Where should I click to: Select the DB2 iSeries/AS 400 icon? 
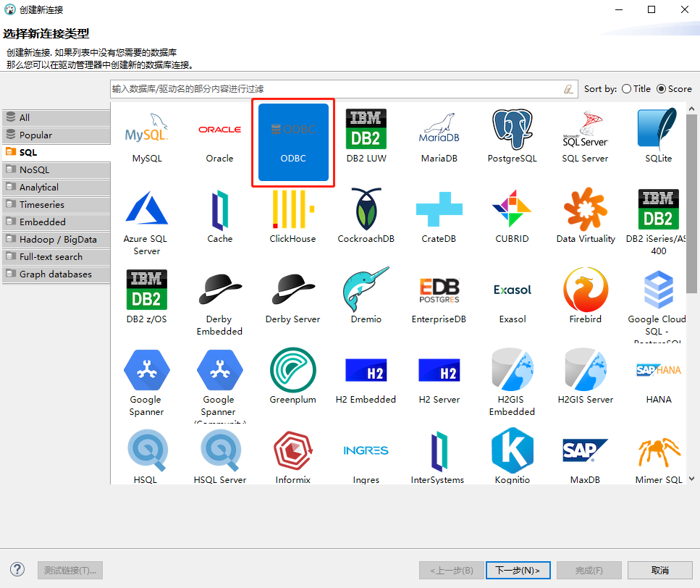(x=658, y=209)
